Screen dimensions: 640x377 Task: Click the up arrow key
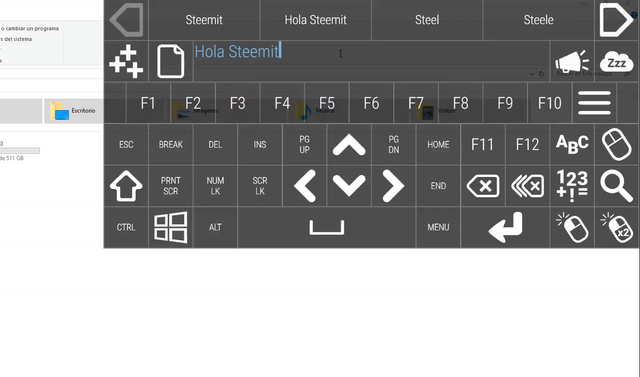click(x=349, y=144)
